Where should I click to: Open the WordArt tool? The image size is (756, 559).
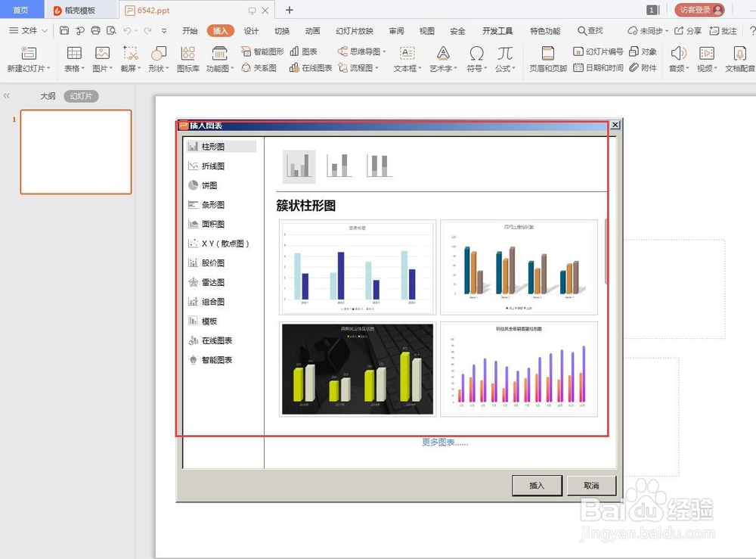(x=443, y=53)
